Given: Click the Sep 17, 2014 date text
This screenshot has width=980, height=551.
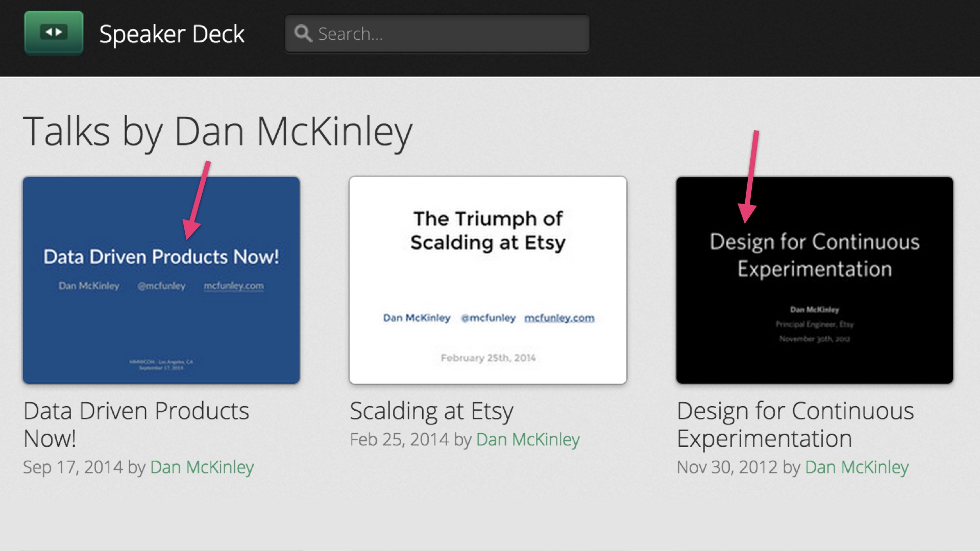Looking at the screenshot, I should pyautogui.click(x=73, y=467).
